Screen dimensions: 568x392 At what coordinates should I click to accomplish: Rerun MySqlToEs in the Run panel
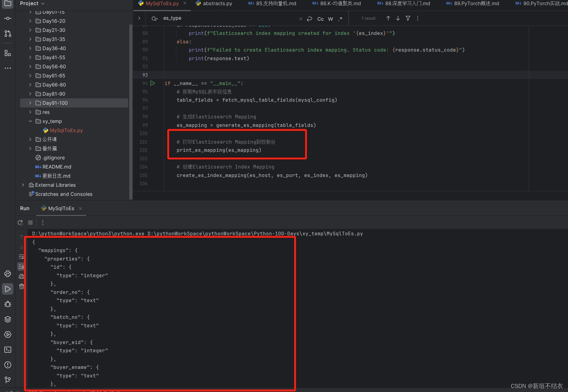(x=20, y=223)
